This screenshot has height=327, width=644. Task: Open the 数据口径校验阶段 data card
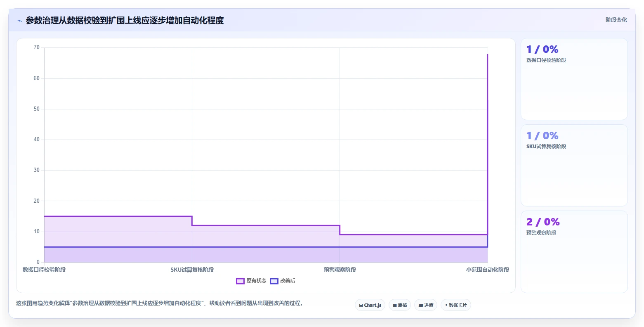click(x=574, y=79)
